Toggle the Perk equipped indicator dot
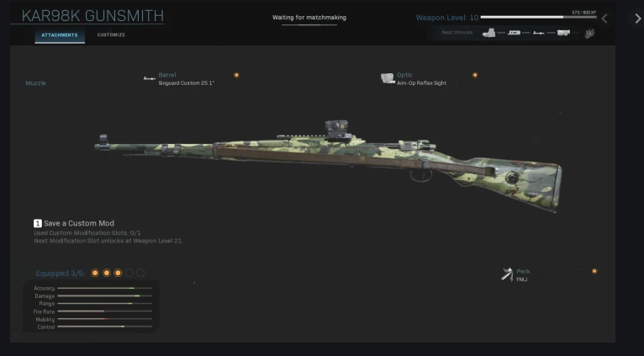The width and height of the screenshot is (644, 356). [594, 271]
